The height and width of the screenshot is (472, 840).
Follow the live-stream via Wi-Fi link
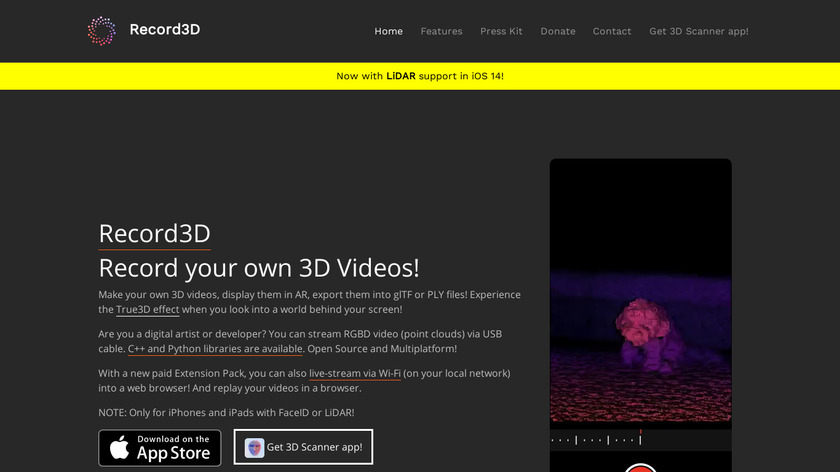355,373
